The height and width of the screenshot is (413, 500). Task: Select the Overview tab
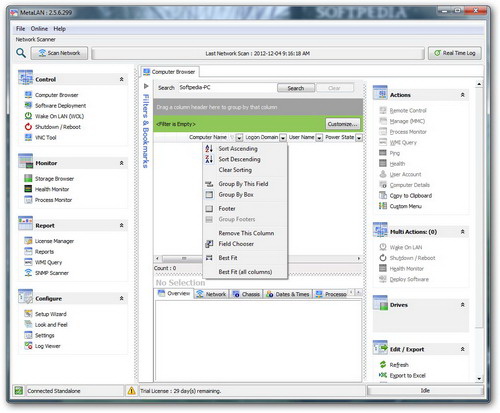[174, 294]
